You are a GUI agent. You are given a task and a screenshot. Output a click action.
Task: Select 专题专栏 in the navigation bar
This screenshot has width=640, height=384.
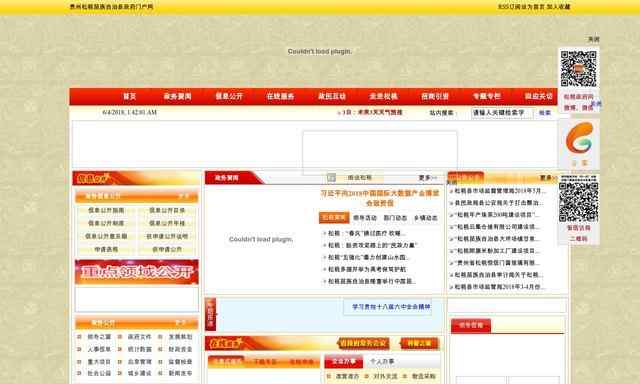486,96
